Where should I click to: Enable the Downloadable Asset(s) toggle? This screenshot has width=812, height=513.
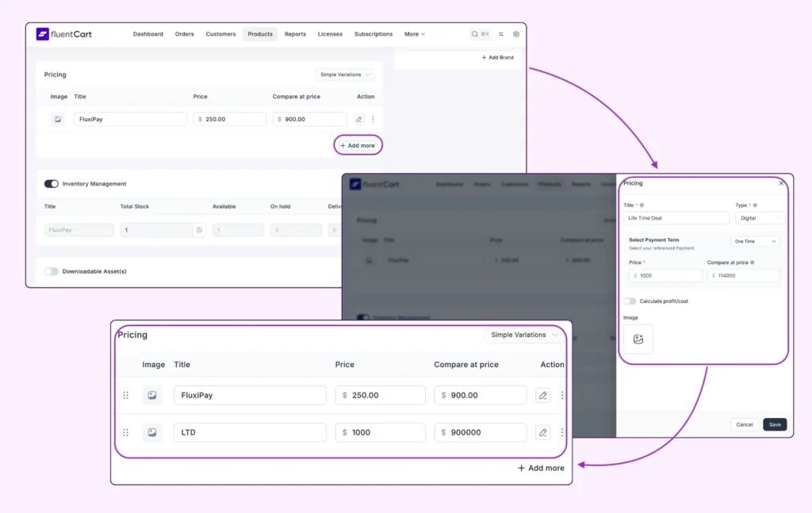pos(52,270)
